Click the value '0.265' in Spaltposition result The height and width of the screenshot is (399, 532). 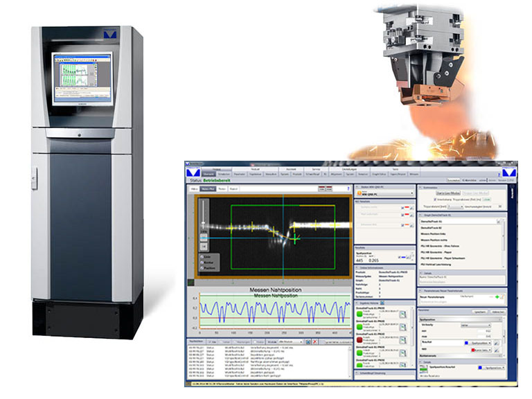(373, 260)
